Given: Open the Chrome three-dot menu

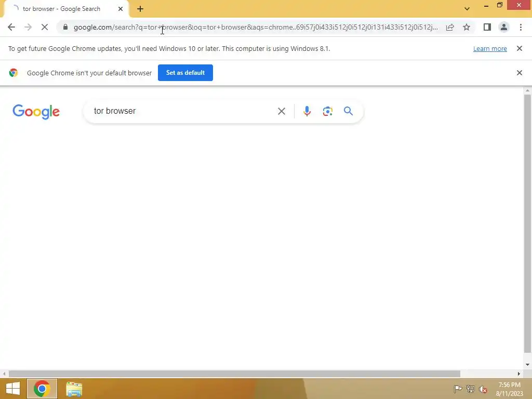Looking at the screenshot, I should 521,27.
